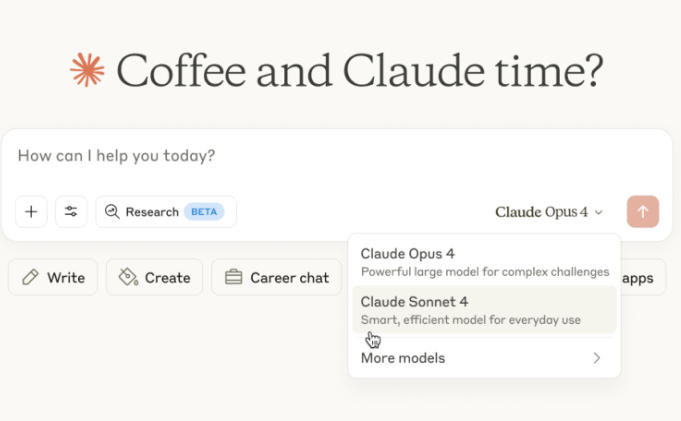Click the blue BETA badge
This screenshot has height=421, width=681.
[x=204, y=212]
